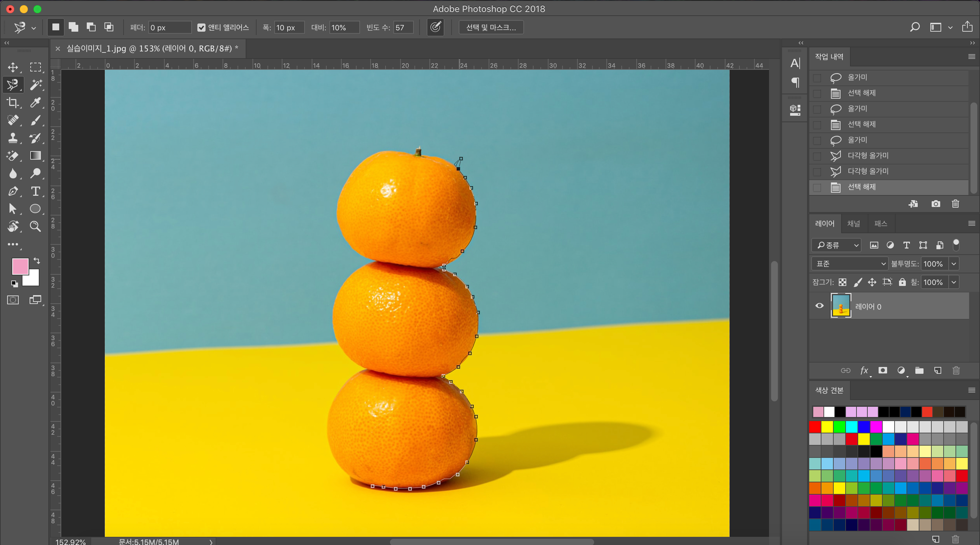Hide 레이어 0 using the eye icon
The height and width of the screenshot is (545, 980).
click(x=819, y=306)
